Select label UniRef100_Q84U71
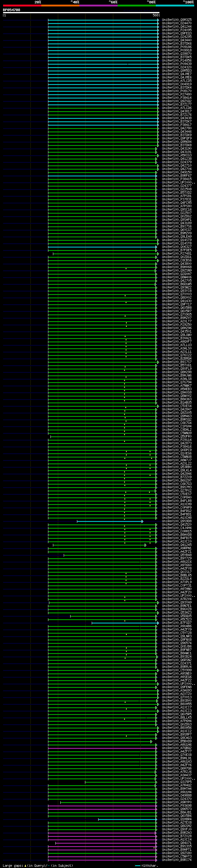Screen dimensions: 197x868 pyautogui.click(x=177, y=843)
